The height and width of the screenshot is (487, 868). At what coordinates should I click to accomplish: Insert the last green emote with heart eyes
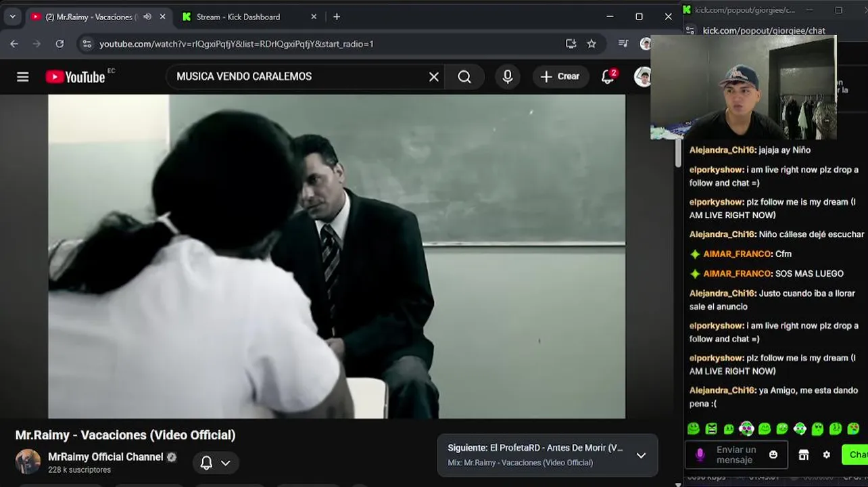point(853,429)
